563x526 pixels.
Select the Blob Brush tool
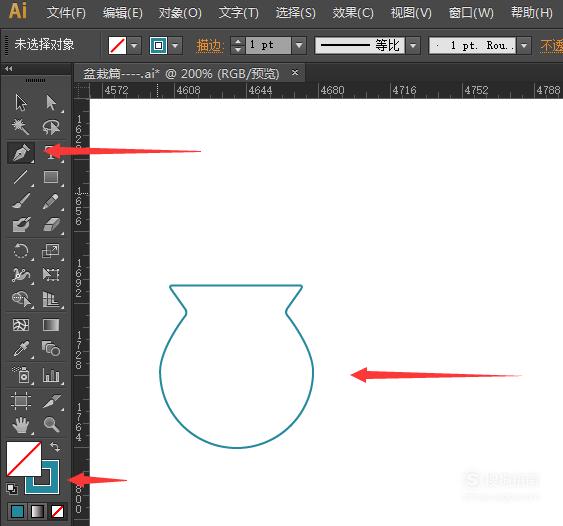[21, 225]
